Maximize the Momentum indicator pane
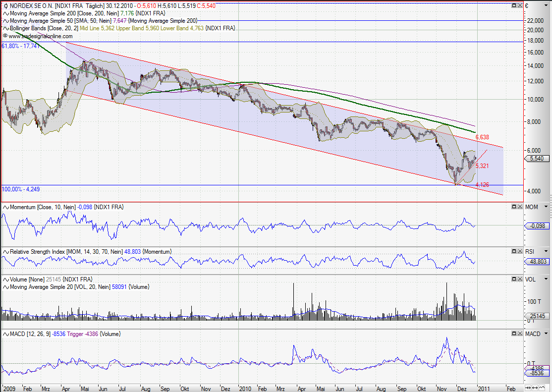Image resolution: width=552 pixels, height=392 pixels. [x=514, y=207]
